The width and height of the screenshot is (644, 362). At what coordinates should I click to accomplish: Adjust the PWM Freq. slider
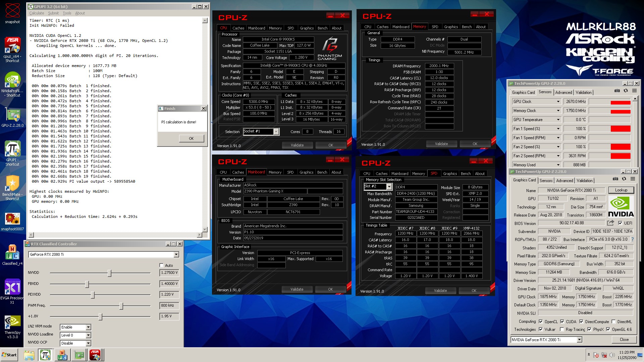coord(121,306)
